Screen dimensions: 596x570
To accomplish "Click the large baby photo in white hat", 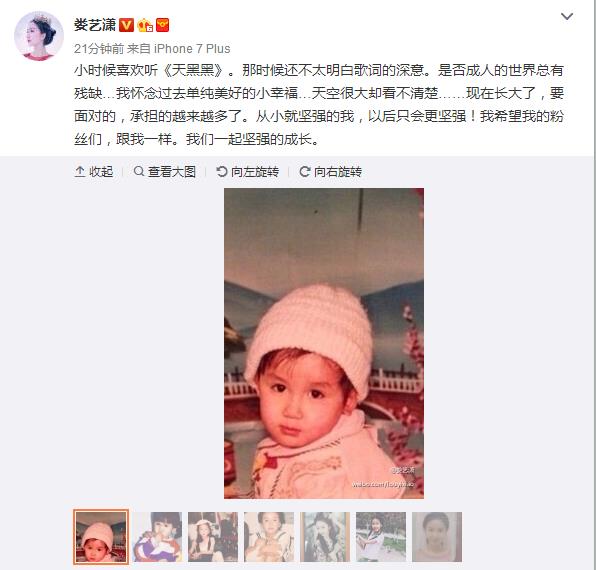I will pyautogui.click(x=324, y=344).
